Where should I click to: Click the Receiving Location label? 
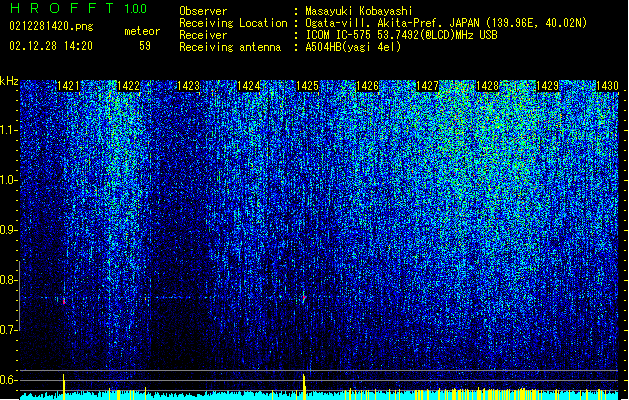pyautogui.click(x=233, y=23)
